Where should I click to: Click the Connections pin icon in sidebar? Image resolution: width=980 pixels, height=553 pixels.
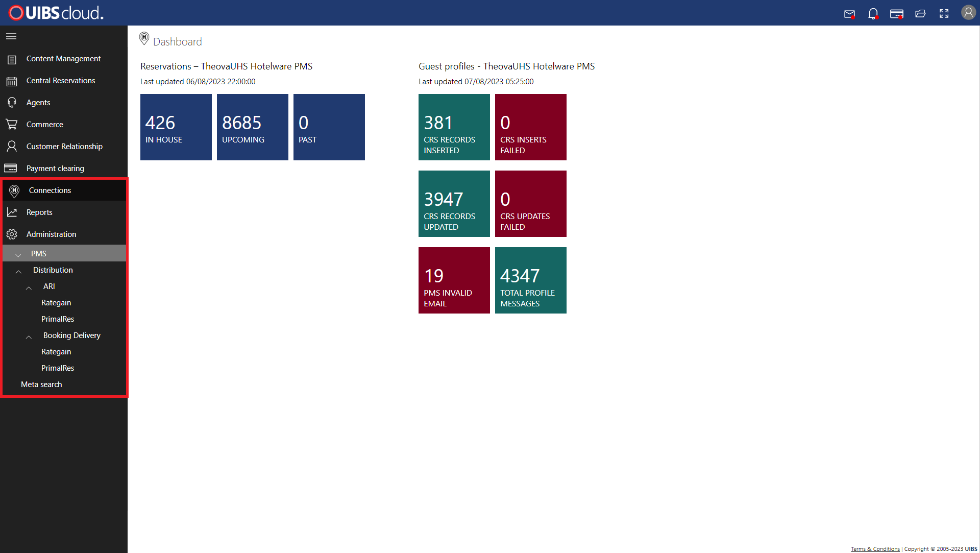[14, 191]
